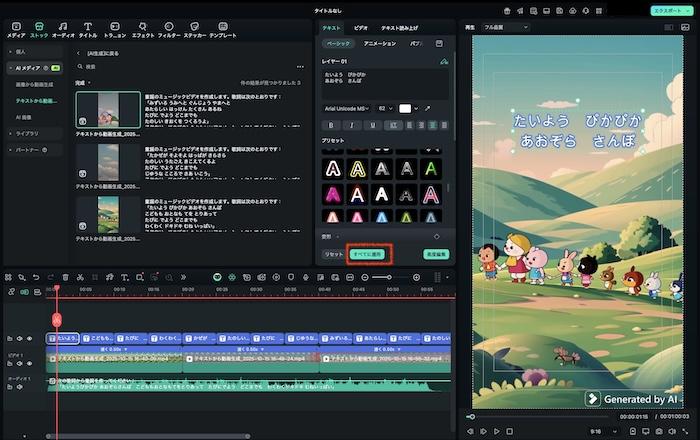Select 画像から動画生成 in sidebar
Screen dimensions: 700x440
tap(34, 85)
